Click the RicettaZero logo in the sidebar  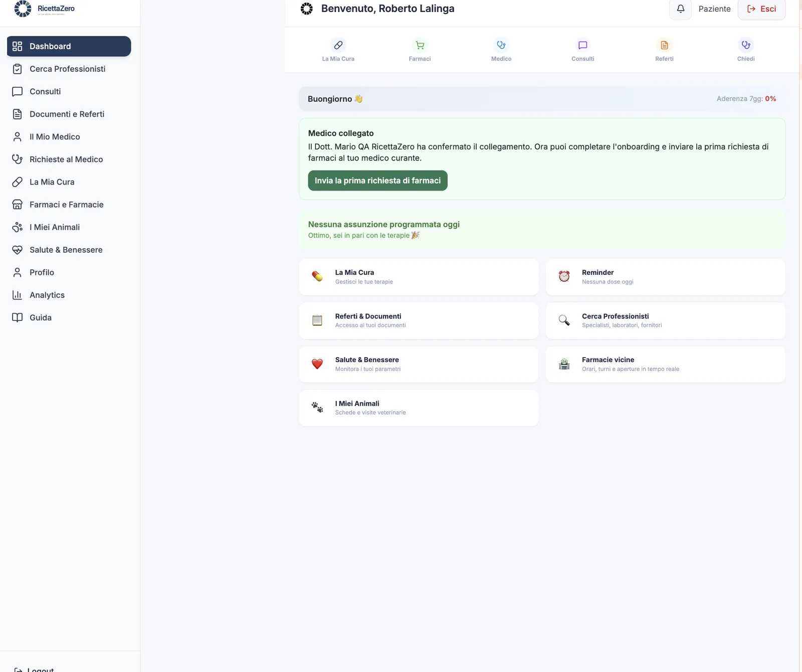45,9
